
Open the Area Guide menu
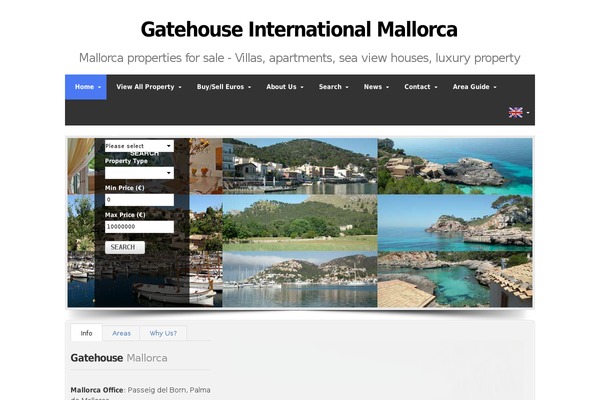474,87
